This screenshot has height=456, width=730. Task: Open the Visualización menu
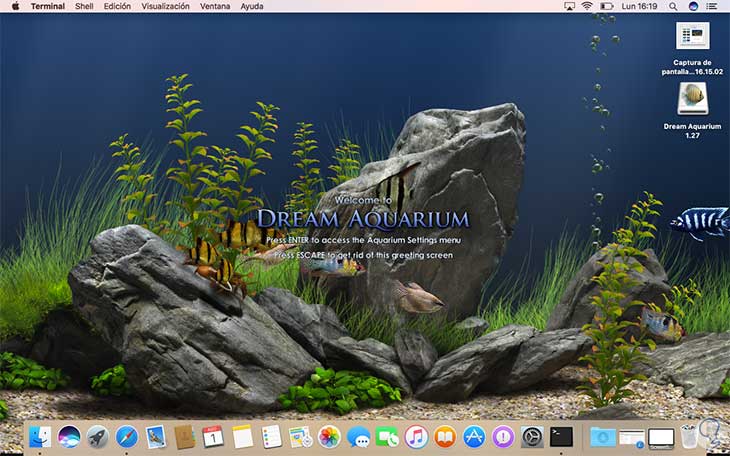point(165,6)
